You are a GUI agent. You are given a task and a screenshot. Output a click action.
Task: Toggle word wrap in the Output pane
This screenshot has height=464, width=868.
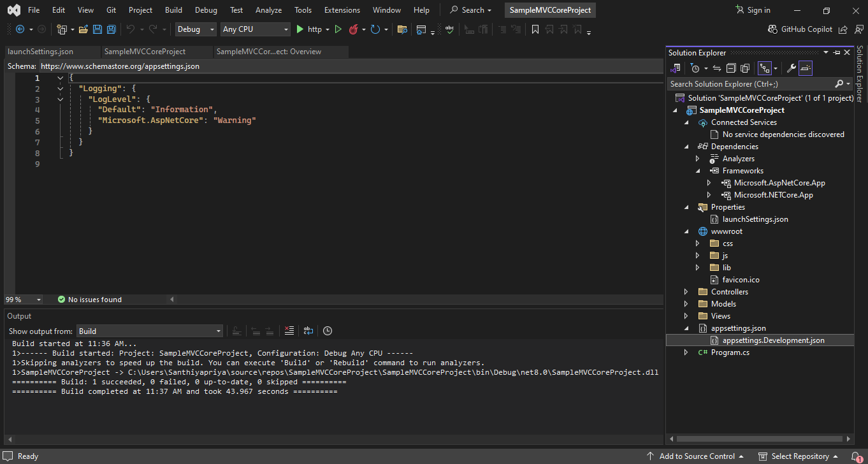coord(308,331)
